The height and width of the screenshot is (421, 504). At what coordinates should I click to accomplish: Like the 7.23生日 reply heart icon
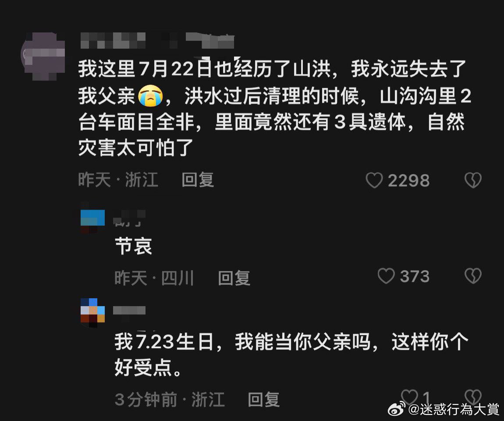(x=409, y=396)
